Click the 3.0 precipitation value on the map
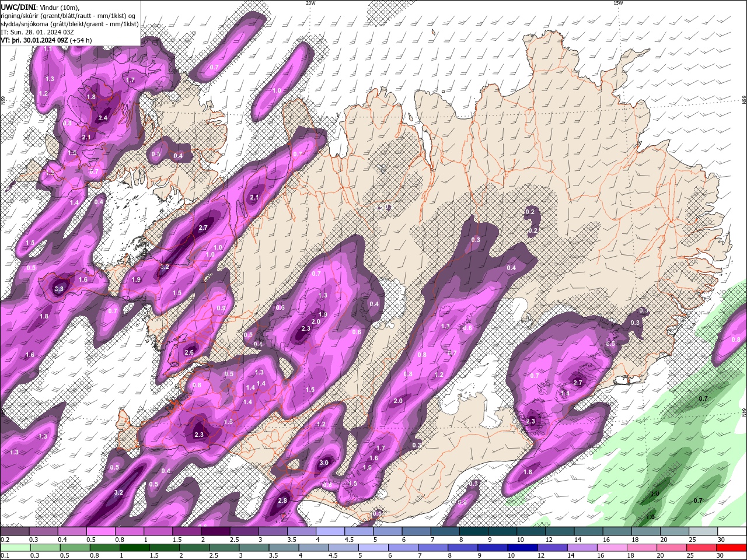 [x=324, y=463]
